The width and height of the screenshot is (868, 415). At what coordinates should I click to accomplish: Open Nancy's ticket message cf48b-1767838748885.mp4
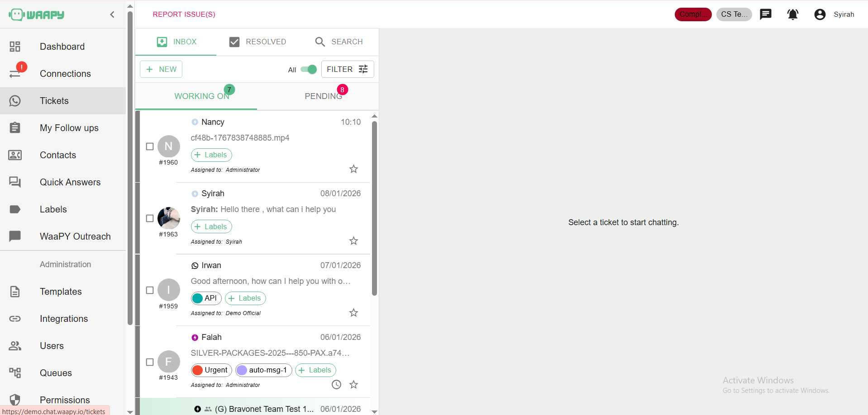pos(240,138)
